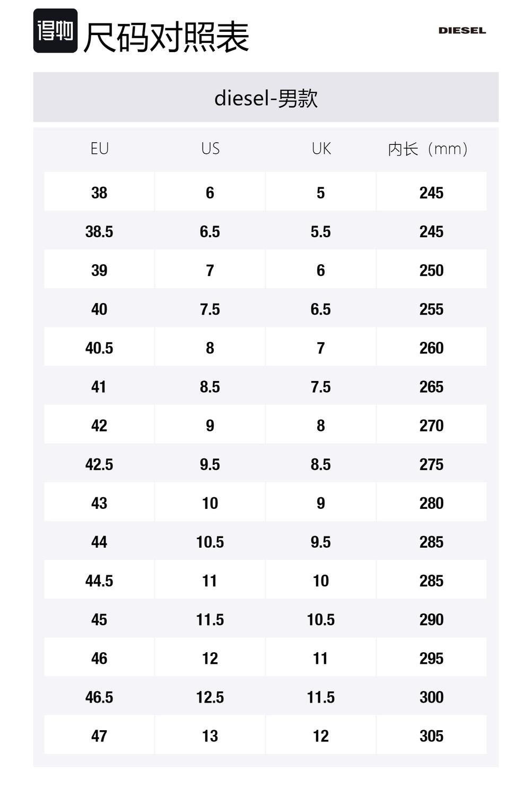Select the US size 12.5 cell
This screenshot has width=532, height=796.
(210, 697)
